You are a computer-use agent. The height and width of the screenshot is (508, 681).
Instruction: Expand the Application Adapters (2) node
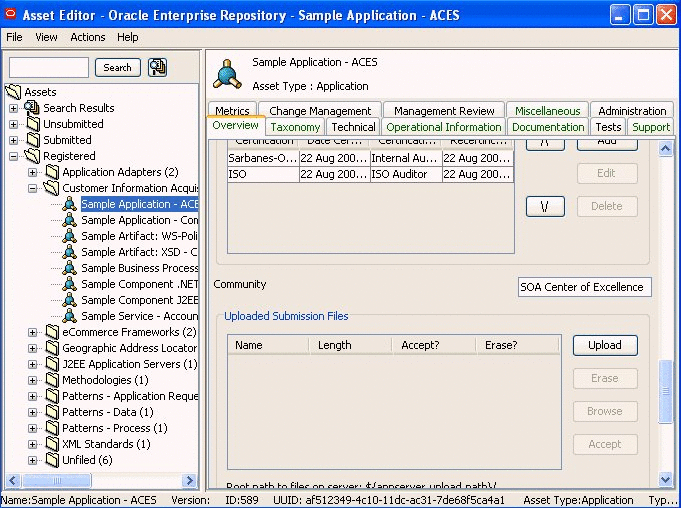coord(33,172)
